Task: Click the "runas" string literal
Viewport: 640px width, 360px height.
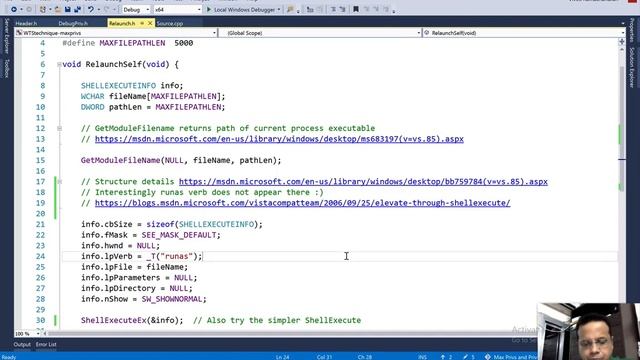Action: [178, 256]
